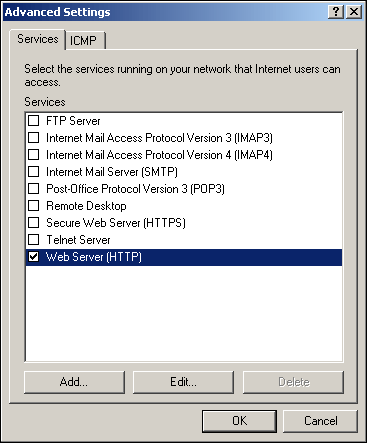
Task: Tick the IMAP4 service checkbox
Action: point(33,154)
